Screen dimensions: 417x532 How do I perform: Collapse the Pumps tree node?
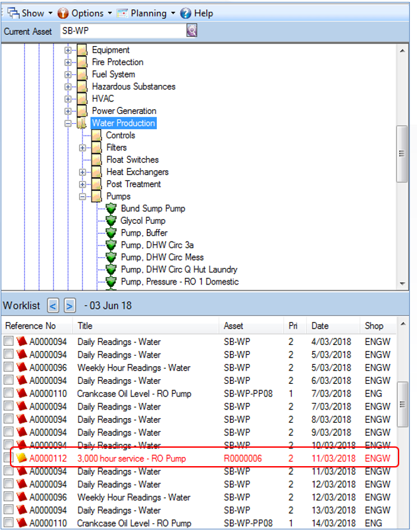tap(82, 197)
